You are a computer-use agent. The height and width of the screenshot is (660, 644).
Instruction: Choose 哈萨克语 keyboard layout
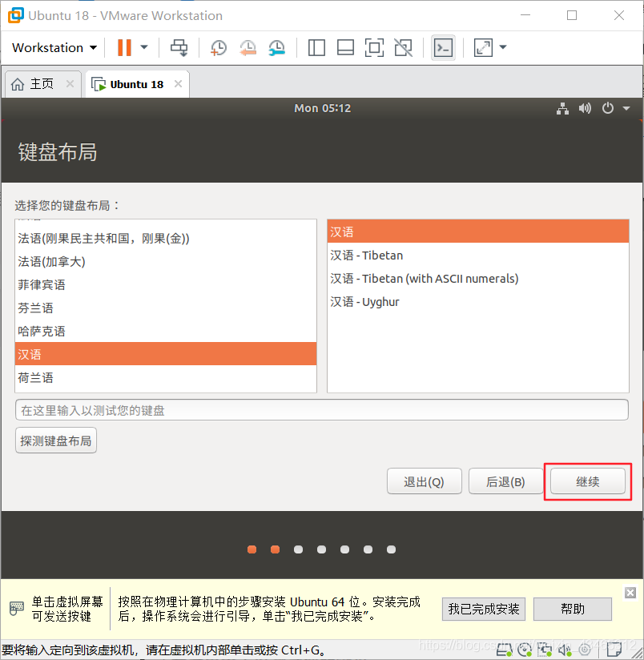pyautogui.click(x=166, y=332)
